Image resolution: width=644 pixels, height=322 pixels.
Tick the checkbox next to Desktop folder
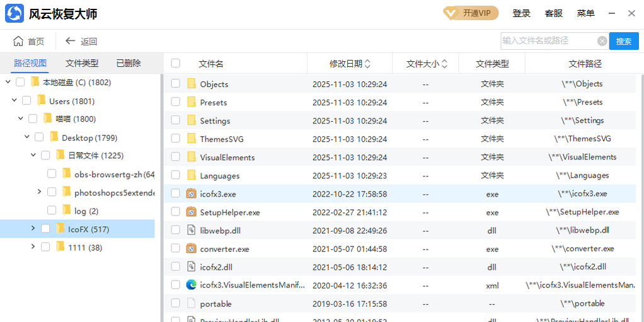[39, 137]
